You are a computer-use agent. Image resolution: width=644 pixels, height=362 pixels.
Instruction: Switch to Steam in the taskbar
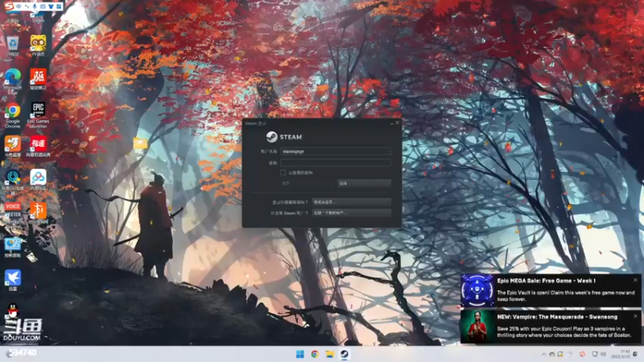(345, 354)
